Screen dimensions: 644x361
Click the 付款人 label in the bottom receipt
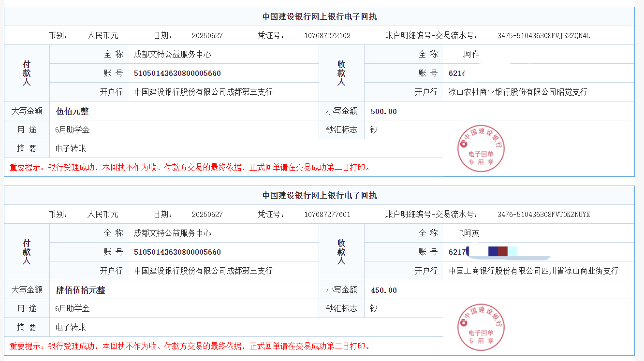click(x=27, y=252)
